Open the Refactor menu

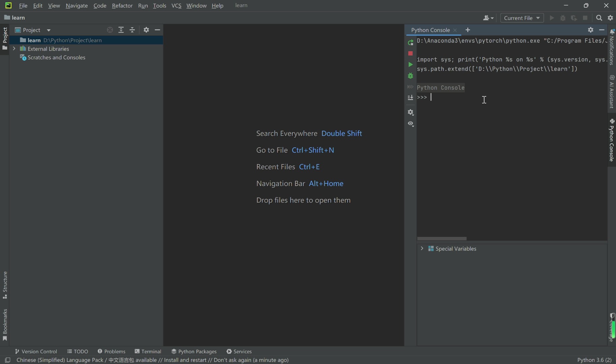122,6
